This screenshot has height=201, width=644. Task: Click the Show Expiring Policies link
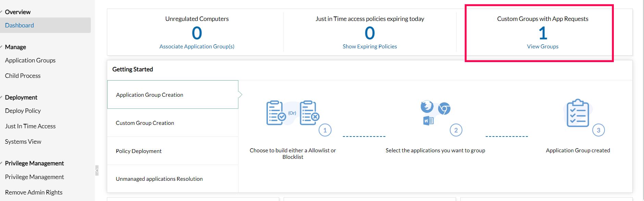pyautogui.click(x=370, y=46)
